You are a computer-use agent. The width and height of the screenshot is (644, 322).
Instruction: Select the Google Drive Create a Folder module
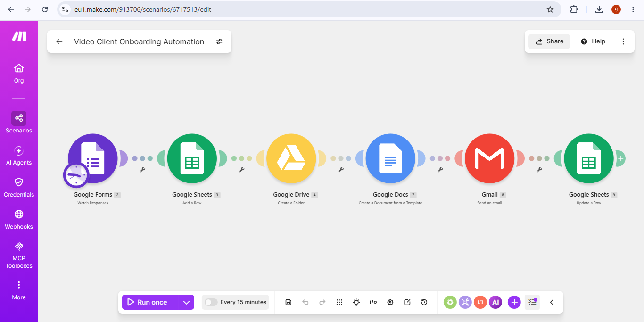(x=291, y=158)
